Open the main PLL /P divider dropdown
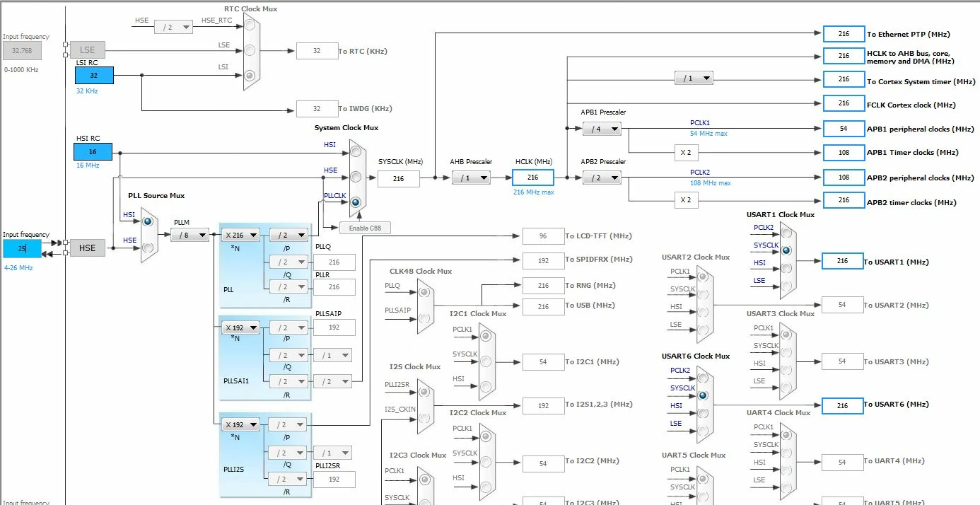The image size is (980, 505). pos(288,235)
